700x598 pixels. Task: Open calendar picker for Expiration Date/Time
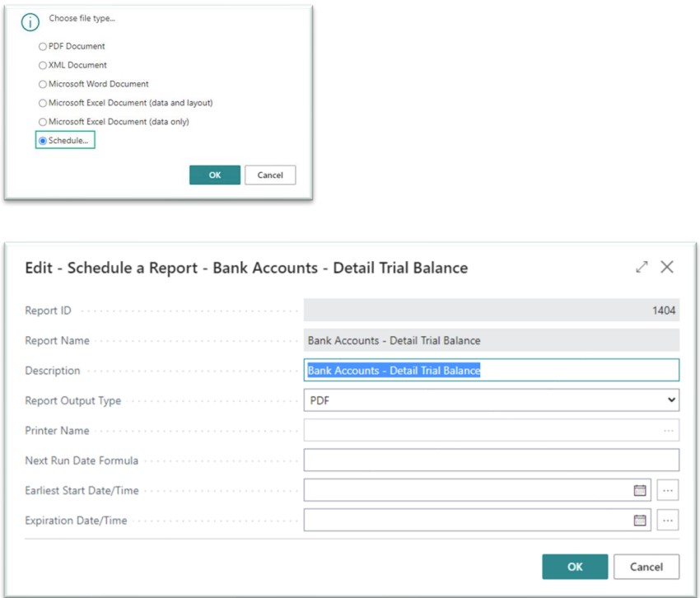[640, 521]
